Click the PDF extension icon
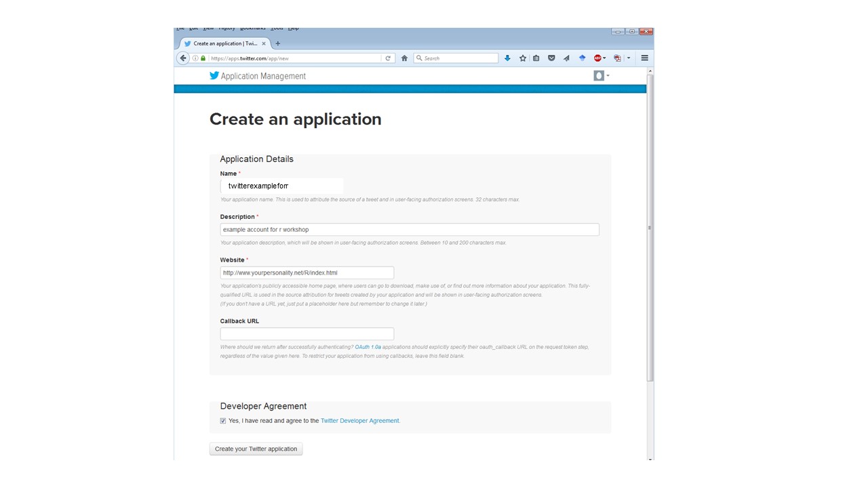The height and width of the screenshot is (488, 868). tap(617, 58)
